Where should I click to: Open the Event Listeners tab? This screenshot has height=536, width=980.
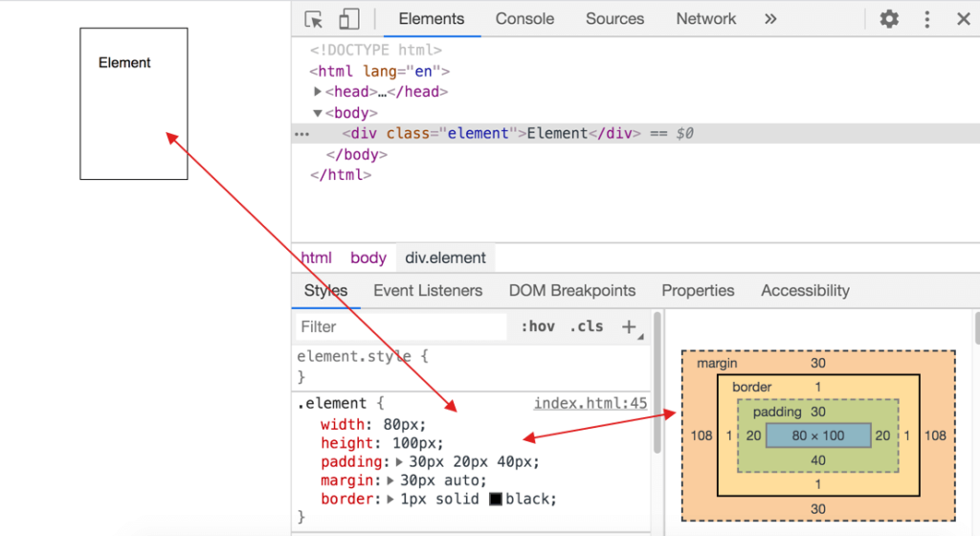pyautogui.click(x=428, y=291)
